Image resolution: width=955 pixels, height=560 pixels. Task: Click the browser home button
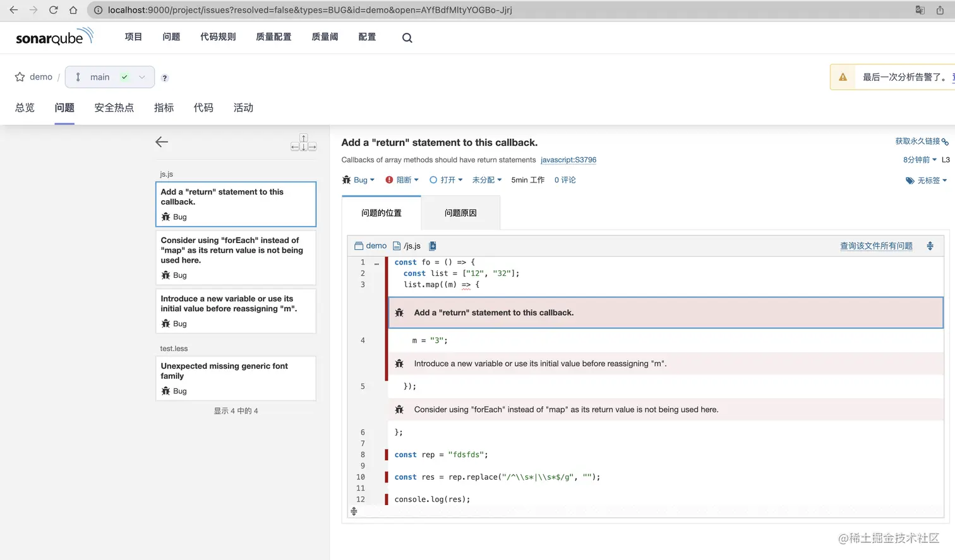tap(73, 10)
